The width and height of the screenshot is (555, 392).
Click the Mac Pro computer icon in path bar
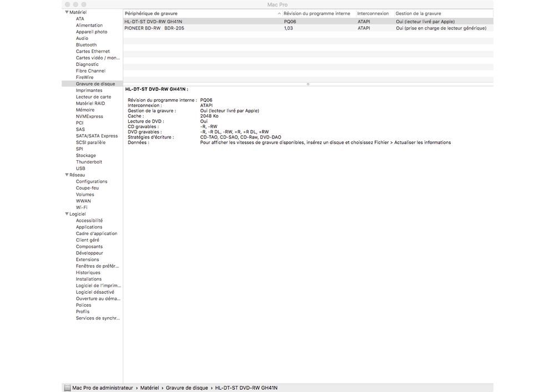[67, 388]
